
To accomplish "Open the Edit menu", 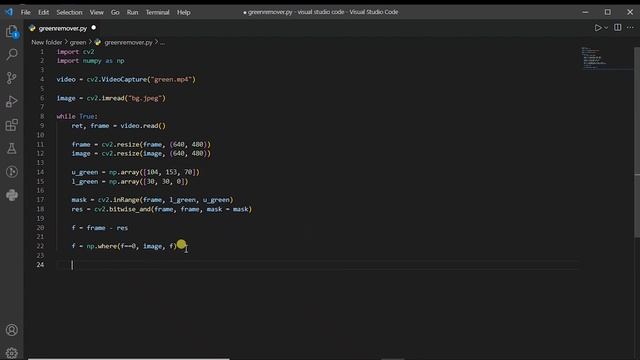I will [44, 12].
